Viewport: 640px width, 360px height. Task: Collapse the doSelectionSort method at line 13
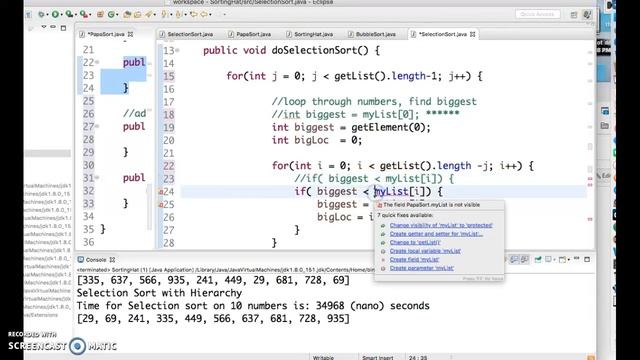click(x=178, y=51)
